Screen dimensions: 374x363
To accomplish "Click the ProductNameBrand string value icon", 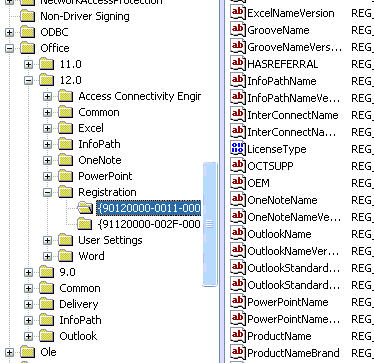I will 238,352.
